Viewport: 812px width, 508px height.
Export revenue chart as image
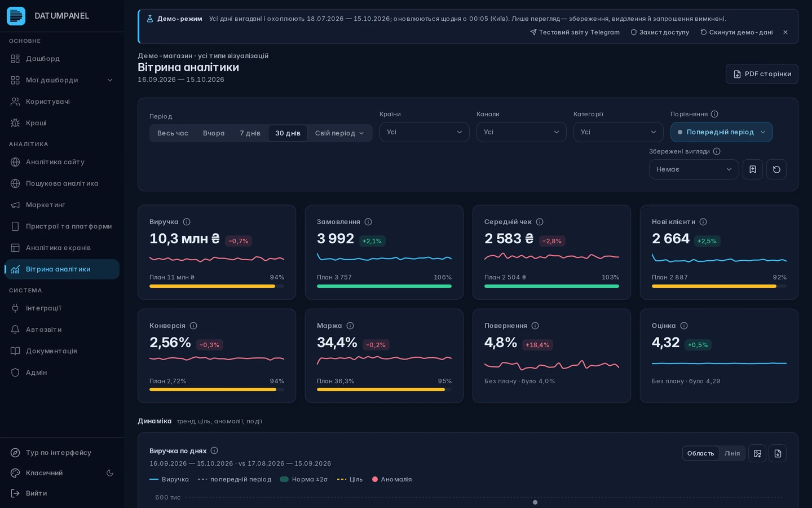757,453
